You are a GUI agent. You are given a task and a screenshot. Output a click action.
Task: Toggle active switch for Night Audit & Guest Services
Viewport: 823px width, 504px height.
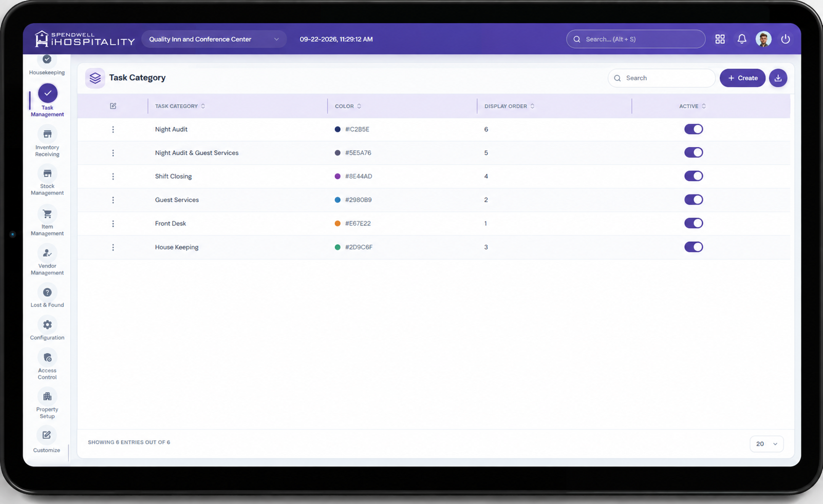pyautogui.click(x=694, y=153)
